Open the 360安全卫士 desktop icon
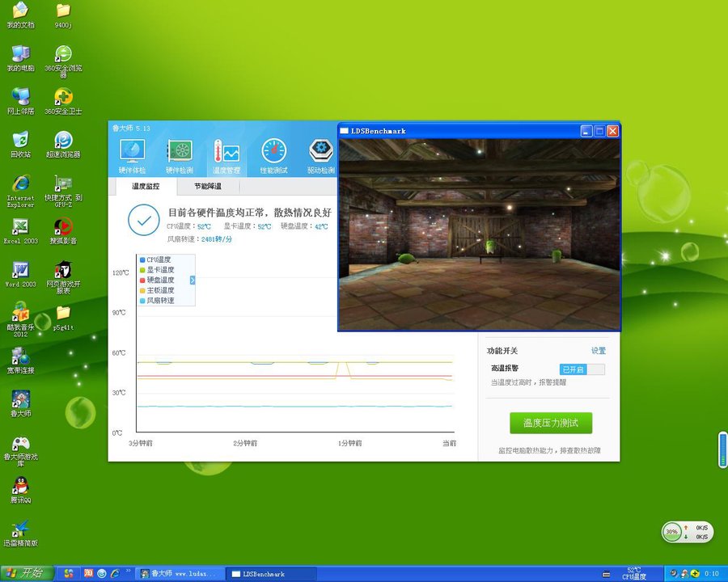This screenshot has width=728, height=582. click(x=63, y=101)
